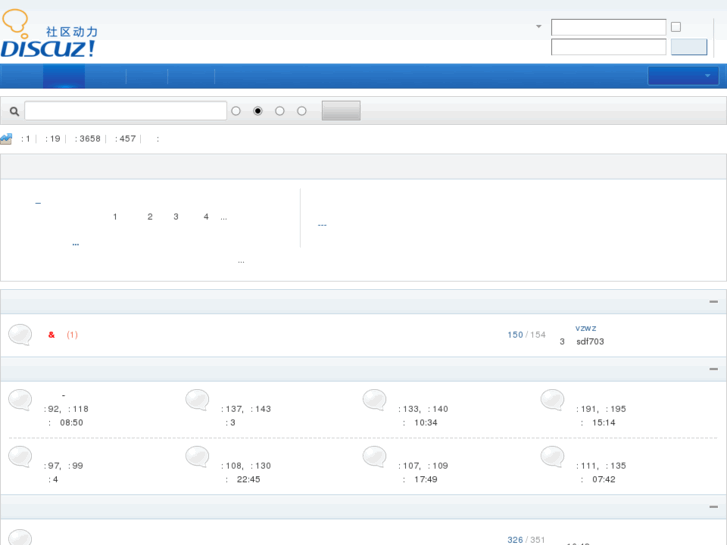
Task: Collapse the section containing 326 / 351
Action: (714, 507)
